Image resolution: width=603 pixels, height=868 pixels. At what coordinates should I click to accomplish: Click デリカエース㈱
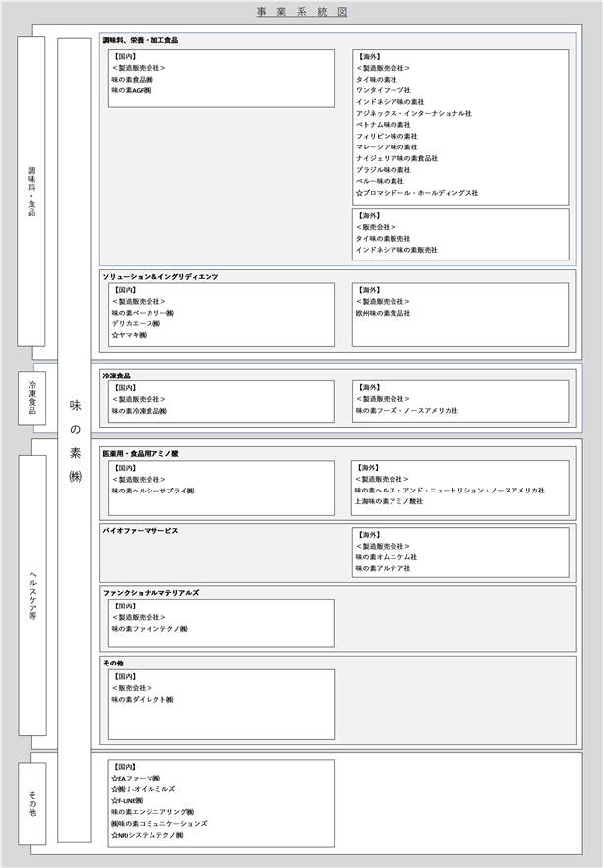coord(136,323)
